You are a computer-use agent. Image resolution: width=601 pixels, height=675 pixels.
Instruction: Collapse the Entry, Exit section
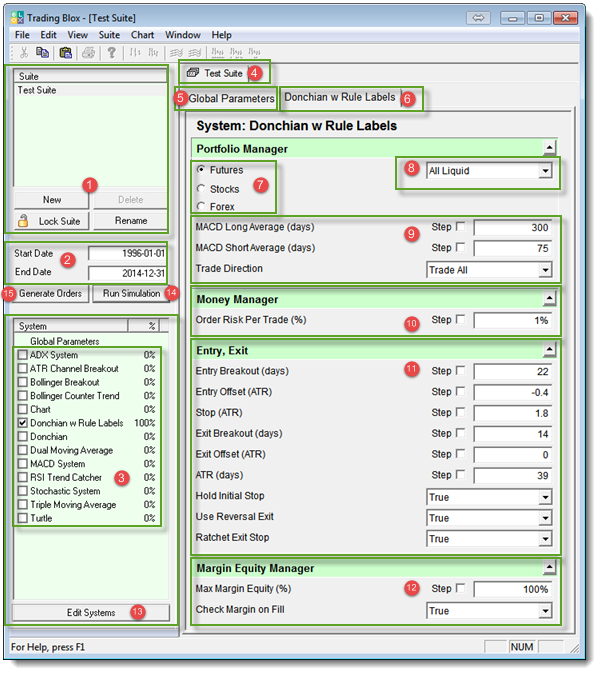549,350
